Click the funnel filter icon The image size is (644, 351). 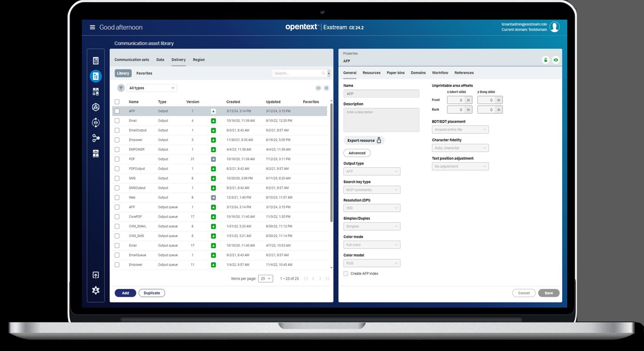pyautogui.click(x=121, y=88)
